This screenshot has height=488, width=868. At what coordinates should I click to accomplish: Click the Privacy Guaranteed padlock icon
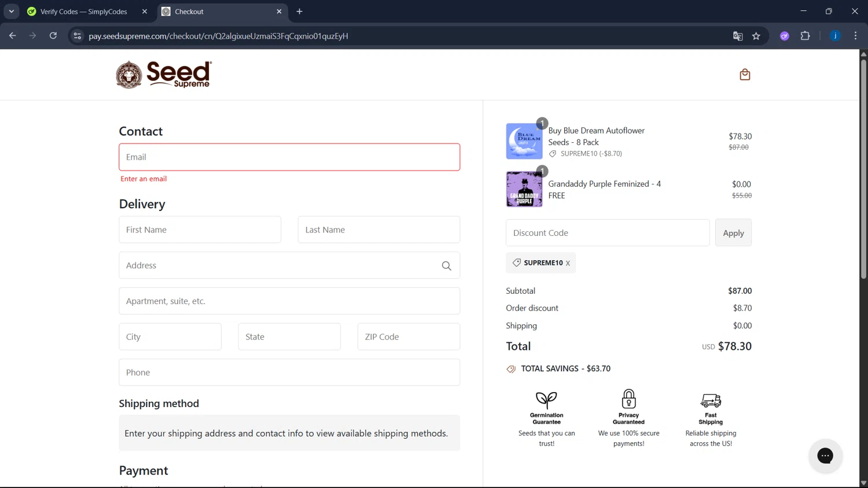point(628,399)
